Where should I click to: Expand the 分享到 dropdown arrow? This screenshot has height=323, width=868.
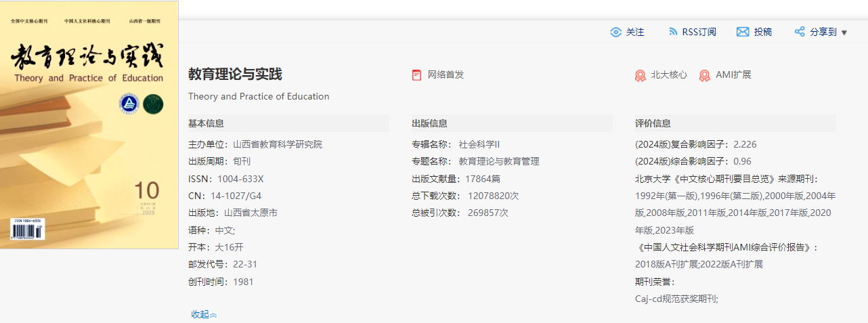(844, 33)
